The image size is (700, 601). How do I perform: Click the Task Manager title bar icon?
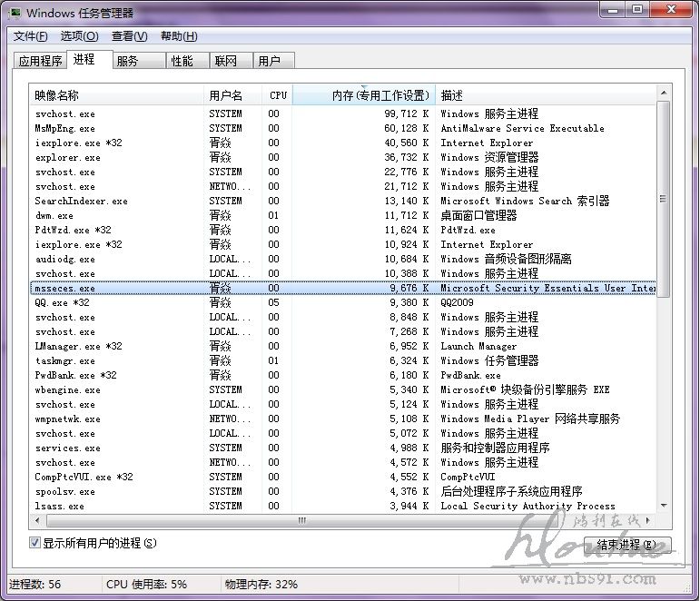coord(15,13)
